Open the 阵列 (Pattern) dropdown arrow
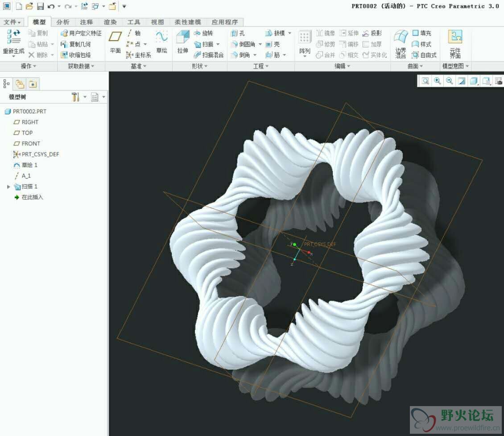The height and width of the screenshot is (436, 504). 305,57
